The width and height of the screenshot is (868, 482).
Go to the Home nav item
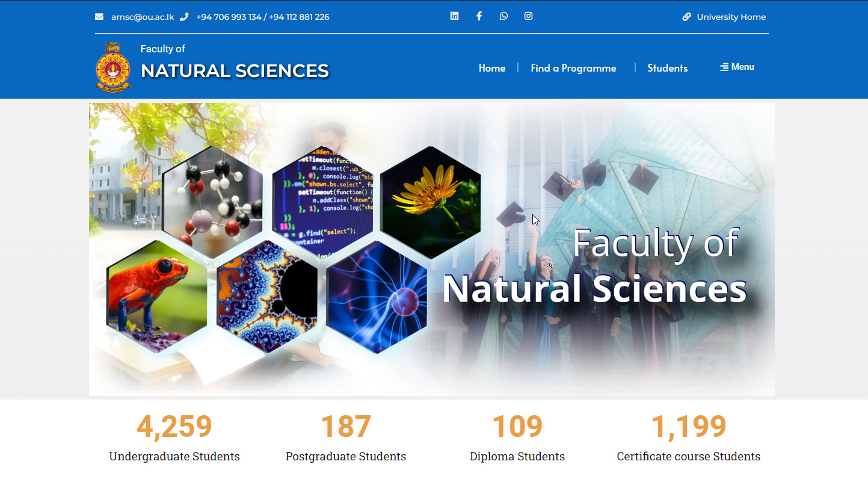491,68
